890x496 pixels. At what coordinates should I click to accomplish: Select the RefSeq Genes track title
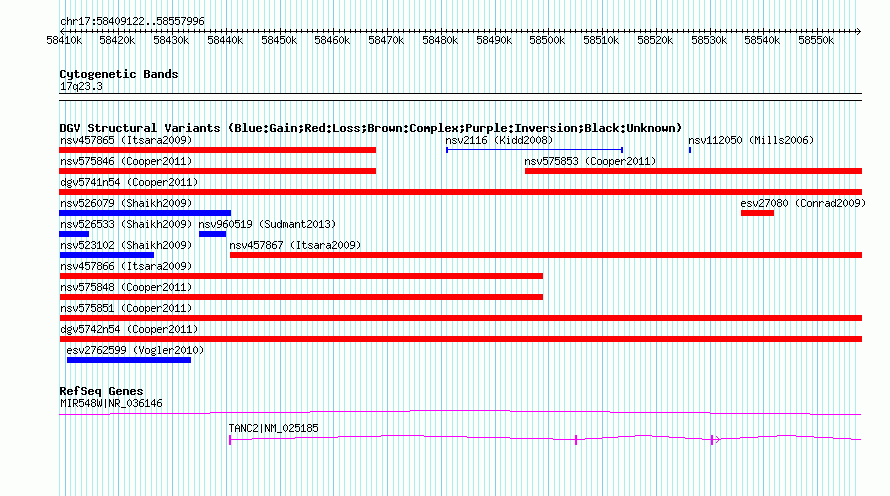tap(101, 391)
